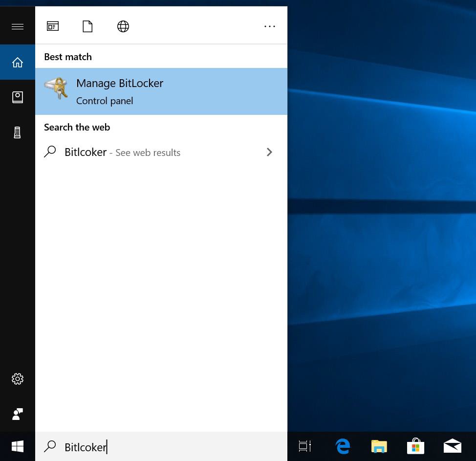Click the magnifier icon beside web result
The height and width of the screenshot is (461, 476).
50,152
